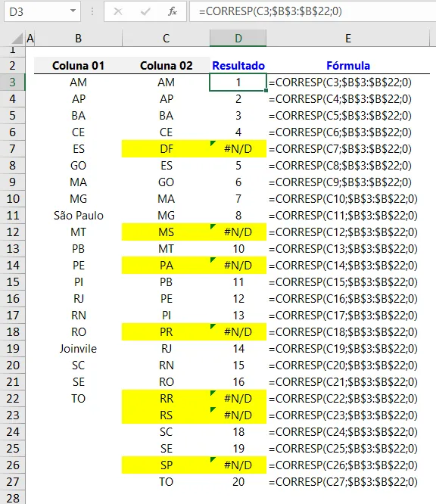Click error indicator triangle in cell D26
This screenshot has height=504, width=436.
213,459
